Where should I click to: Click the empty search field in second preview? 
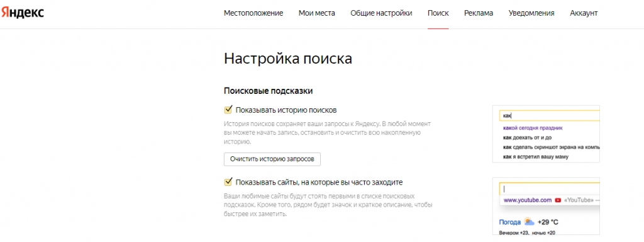point(549,189)
